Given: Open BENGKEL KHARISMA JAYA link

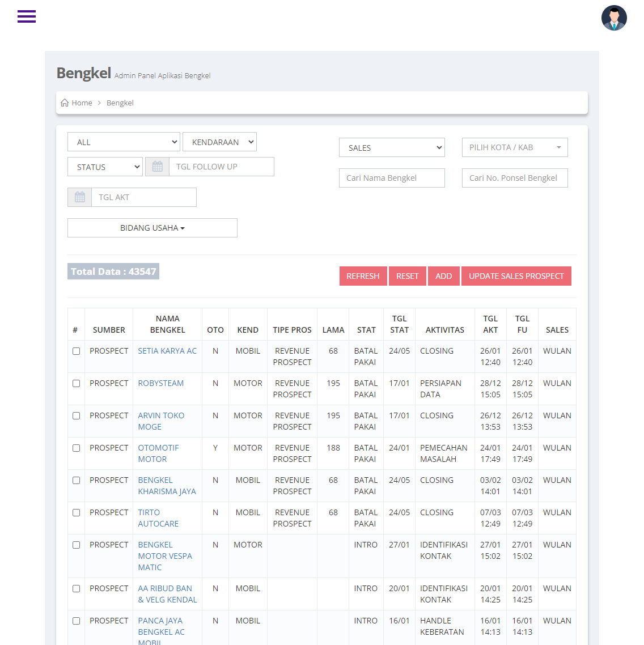Looking at the screenshot, I should pyautogui.click(x=167, y=486).
